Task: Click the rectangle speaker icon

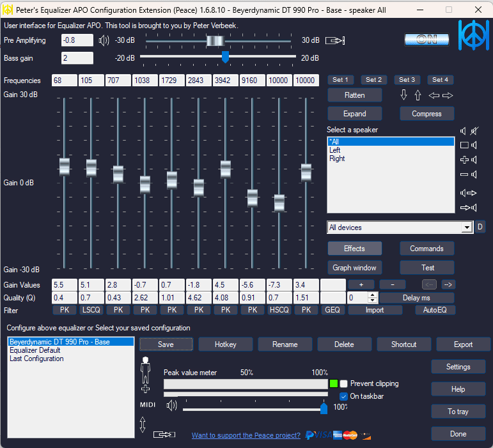Action: coord(469,145)
